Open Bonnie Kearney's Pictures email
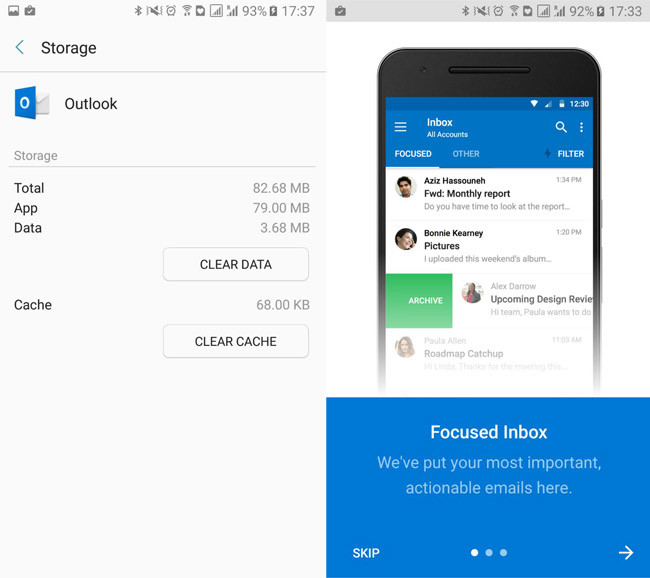 click(489, 247)
